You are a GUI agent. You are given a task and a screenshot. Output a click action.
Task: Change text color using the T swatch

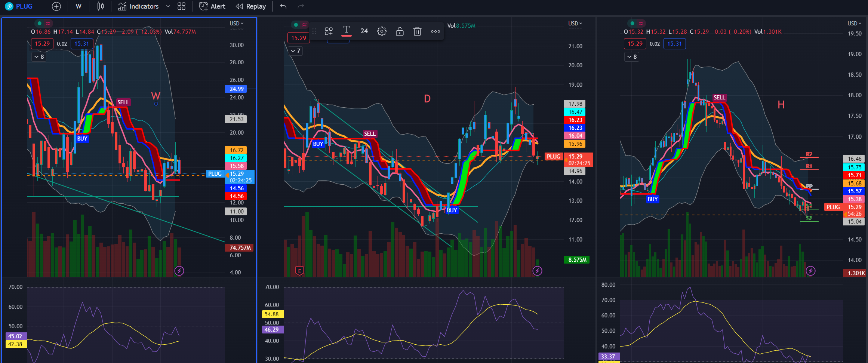(x=347, y=31)
